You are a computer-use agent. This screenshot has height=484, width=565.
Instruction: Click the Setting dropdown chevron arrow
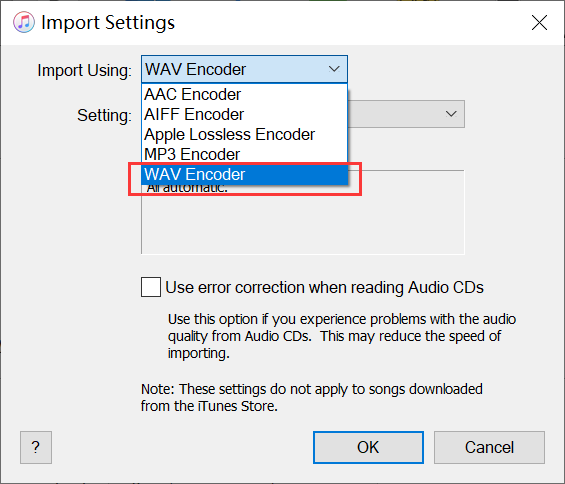(451, 114)
